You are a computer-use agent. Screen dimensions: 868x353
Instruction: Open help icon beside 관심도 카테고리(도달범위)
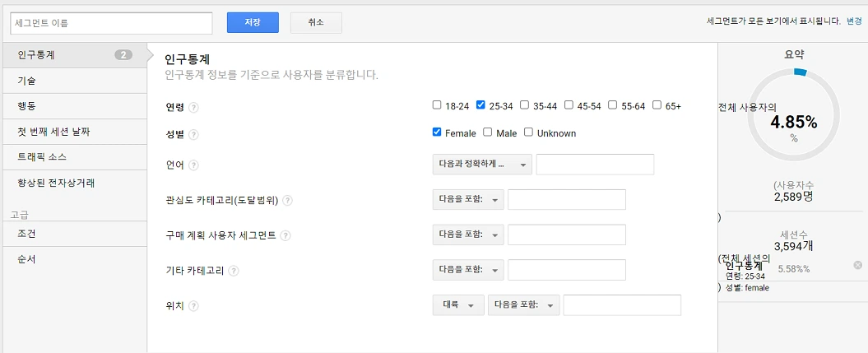(287, 201)
